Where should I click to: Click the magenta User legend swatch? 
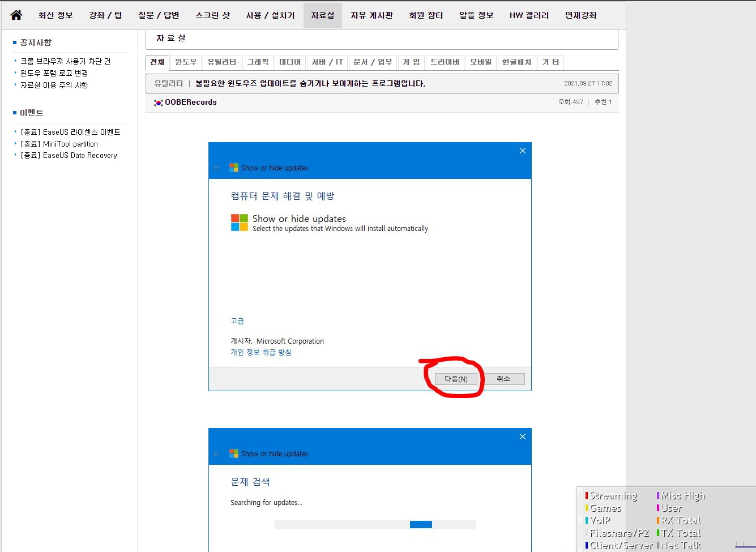pos(658,508)
